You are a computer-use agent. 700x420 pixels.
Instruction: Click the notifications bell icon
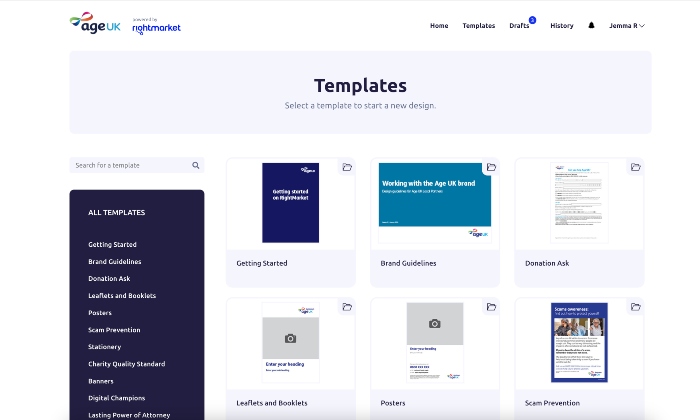[591, 26]
